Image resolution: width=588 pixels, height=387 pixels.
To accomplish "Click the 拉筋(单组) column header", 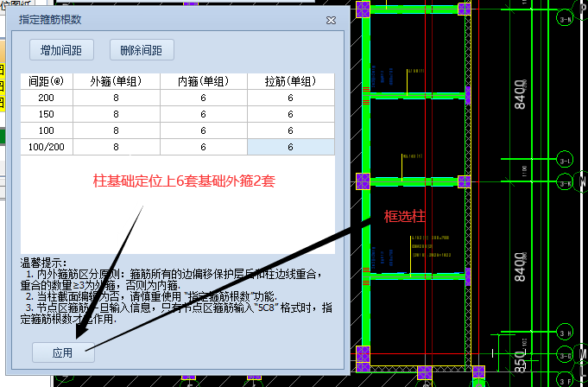I will [x=291, y=81].
